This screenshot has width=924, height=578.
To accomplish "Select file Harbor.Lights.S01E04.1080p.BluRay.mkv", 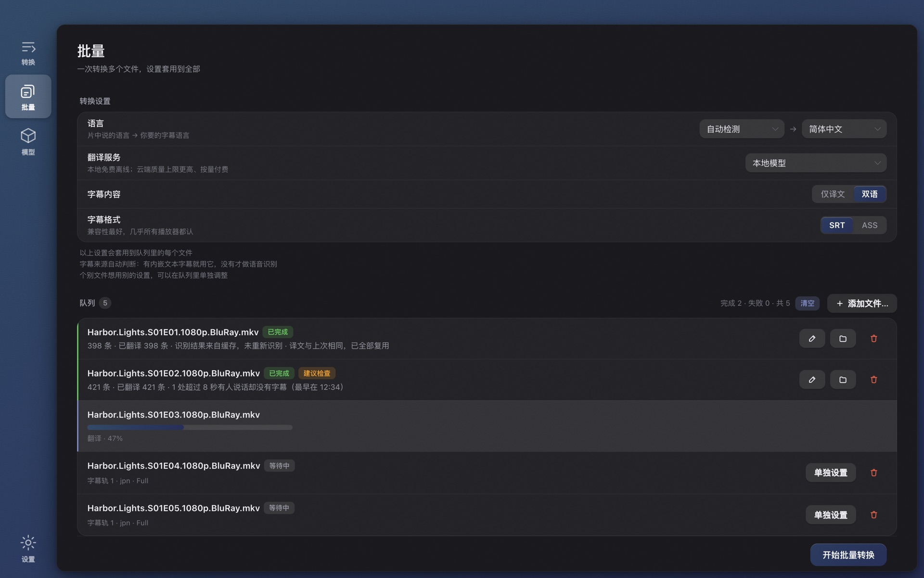I will coord(173,466).
